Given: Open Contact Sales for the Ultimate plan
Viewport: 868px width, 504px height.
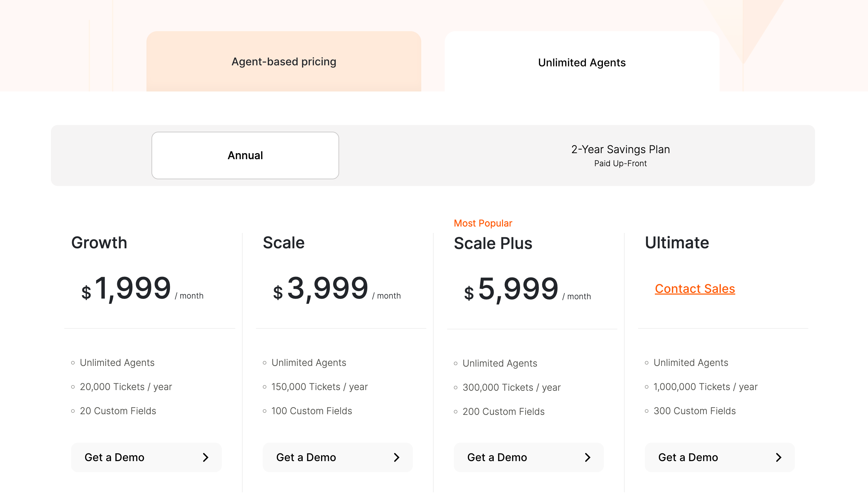Looking at the screenshot, I should click(695, 289).
